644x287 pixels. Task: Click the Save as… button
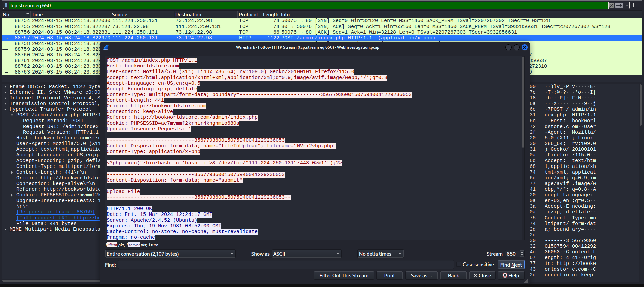pos(421,275)
